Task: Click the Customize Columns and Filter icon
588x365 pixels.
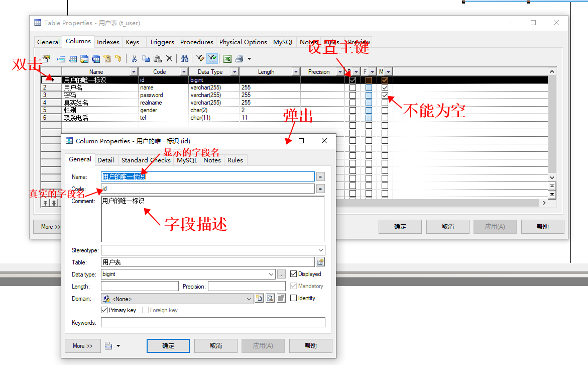Action: 200,59
